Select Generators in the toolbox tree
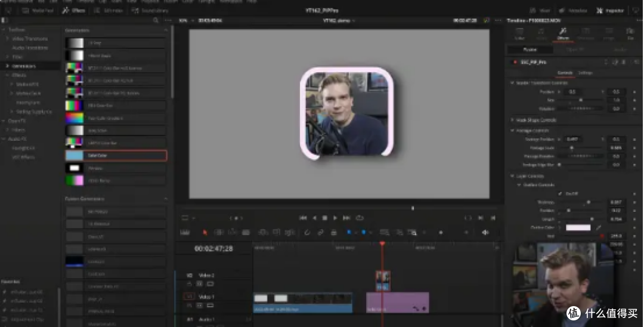Viewport: 644px width, 327px height. pyautogui.click(x=24, y=66)
